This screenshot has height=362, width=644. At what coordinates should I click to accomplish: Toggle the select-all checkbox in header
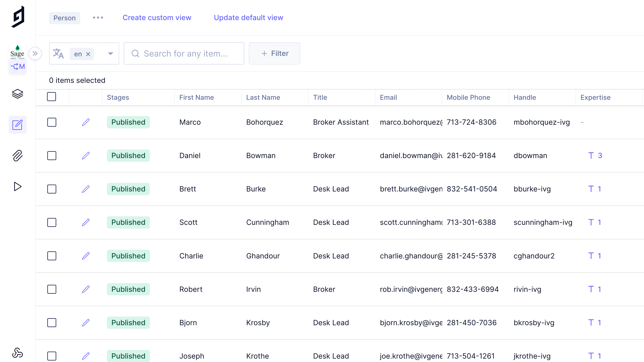(x=52, y=97)
